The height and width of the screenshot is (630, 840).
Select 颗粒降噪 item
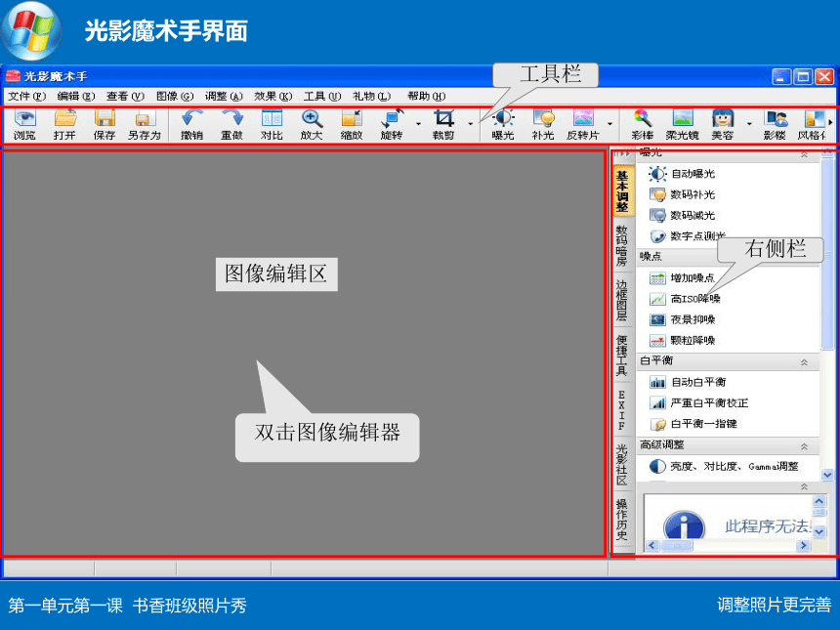point(682,340)
